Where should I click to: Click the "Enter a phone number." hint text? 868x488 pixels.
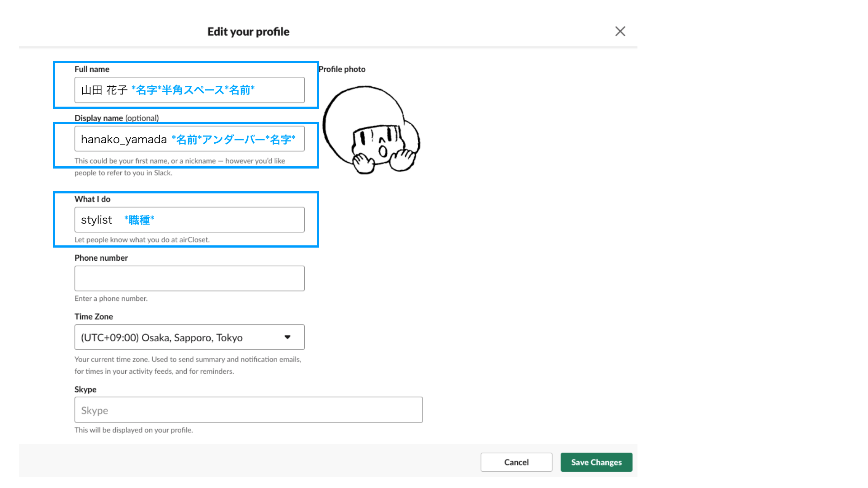111,299
